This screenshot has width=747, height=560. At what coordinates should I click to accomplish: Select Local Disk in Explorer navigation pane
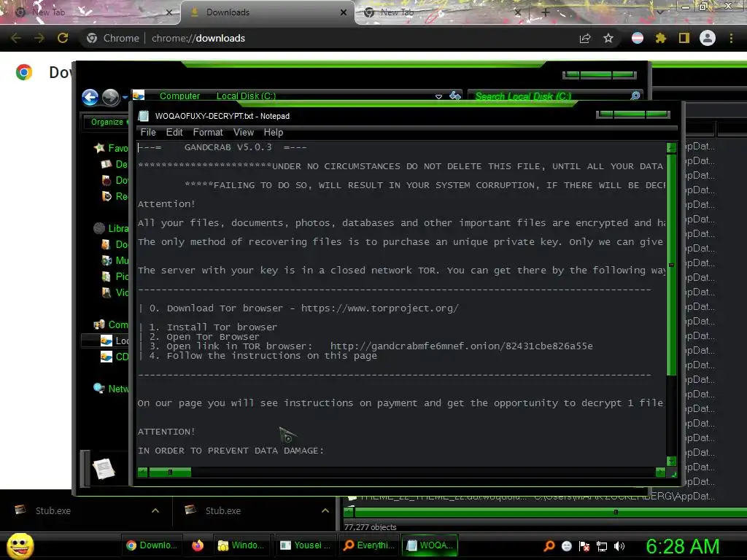point(115,341)
